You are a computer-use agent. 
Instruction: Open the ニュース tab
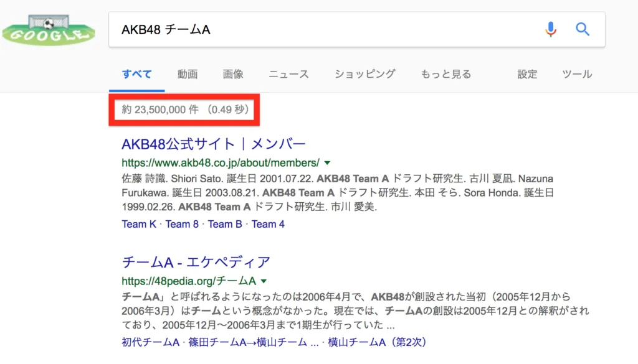coord(288,74)
